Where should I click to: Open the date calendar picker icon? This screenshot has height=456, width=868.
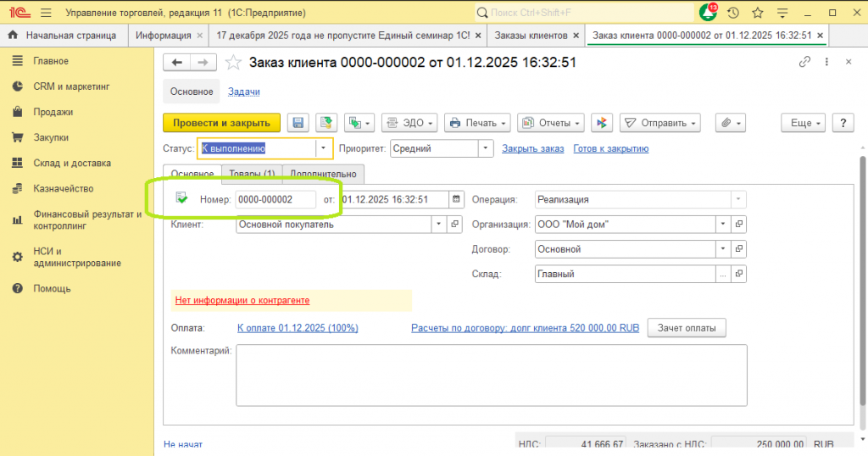(456, 199)
